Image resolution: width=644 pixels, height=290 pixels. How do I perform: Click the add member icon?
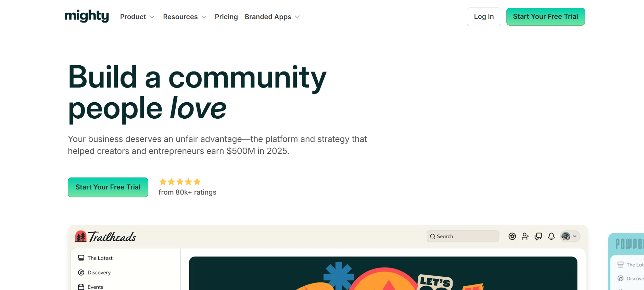tap(525, 236)
